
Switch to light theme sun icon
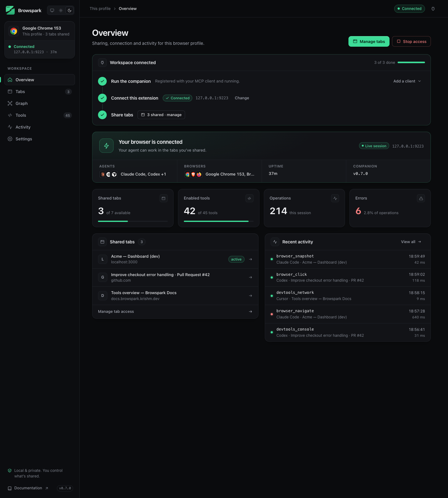pos(61,10)
